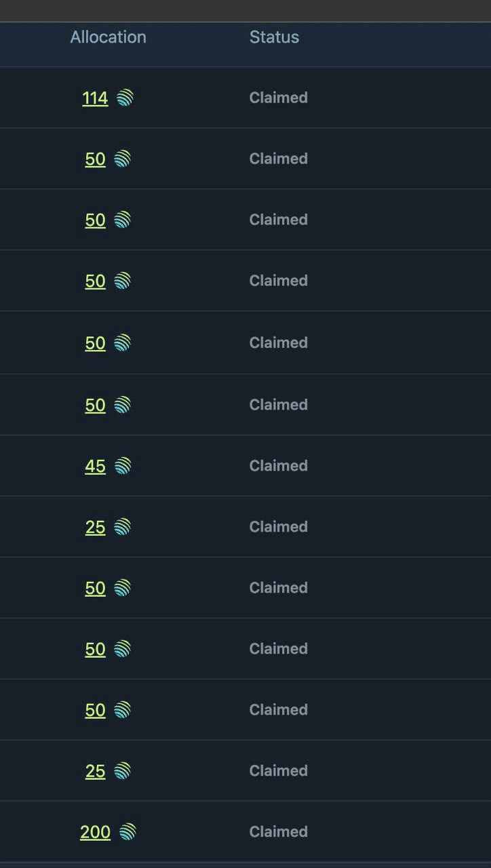
Task: Click the Allocation column header
Action: [x=108, y=37]
